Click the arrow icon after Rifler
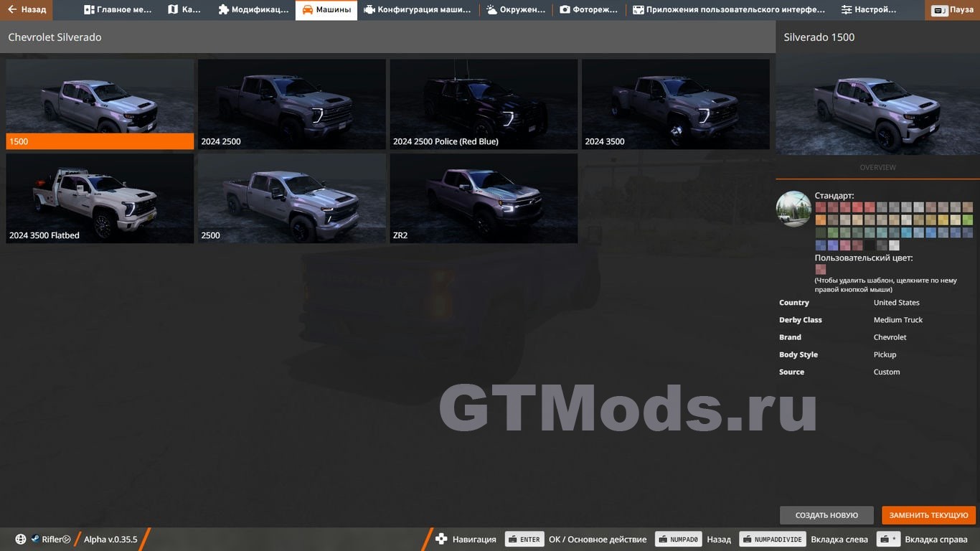 click(x=67, y=540)
